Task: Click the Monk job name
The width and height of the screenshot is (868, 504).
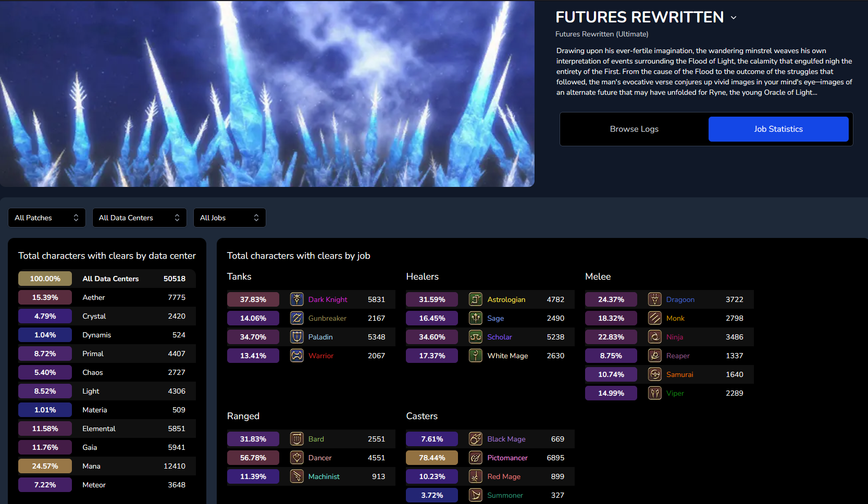Action: (675, 318)
